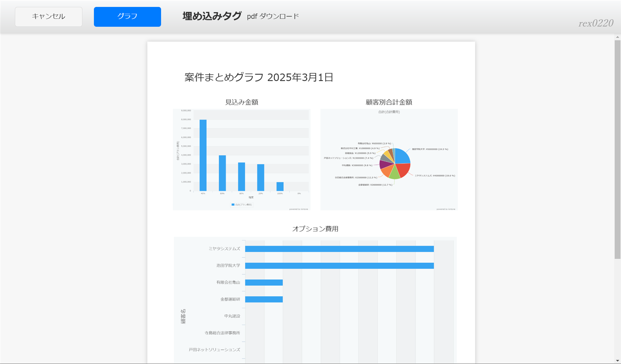This screenshot has width=621, height=364.
Task: Select the blue グラフ button
Action: [127, 17]
